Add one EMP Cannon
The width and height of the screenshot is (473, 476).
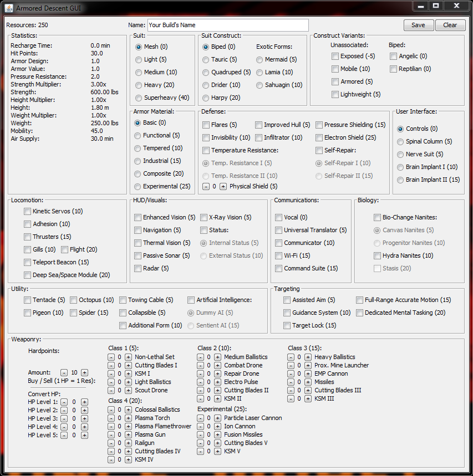pos(308,373)
